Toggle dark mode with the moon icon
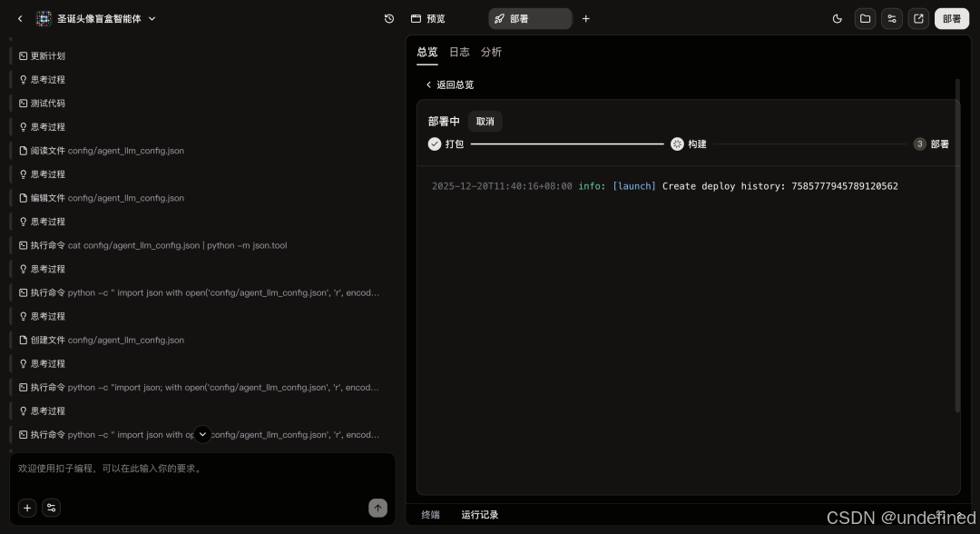Viewport: 980px width, 534px height. click(837, 19)
